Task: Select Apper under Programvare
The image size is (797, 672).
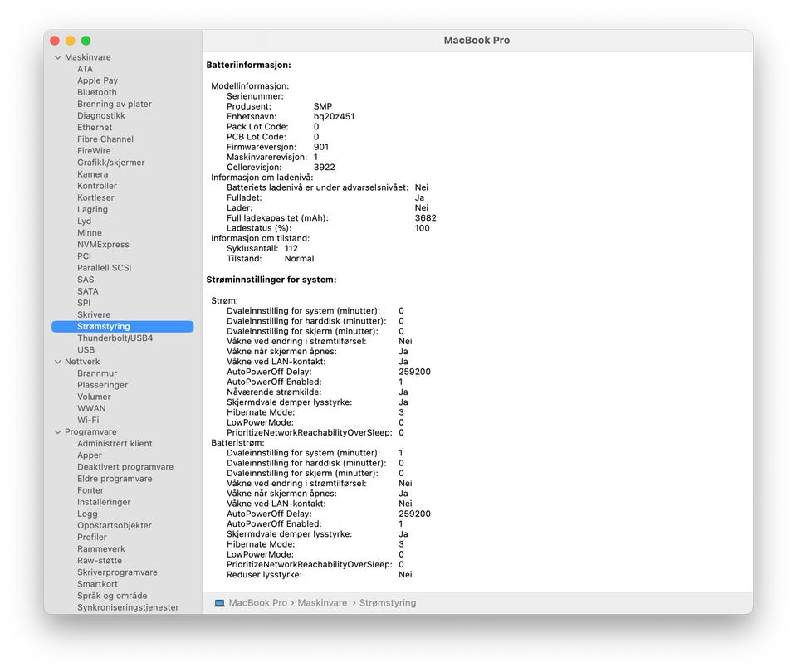Action: (x=90, y=455)
